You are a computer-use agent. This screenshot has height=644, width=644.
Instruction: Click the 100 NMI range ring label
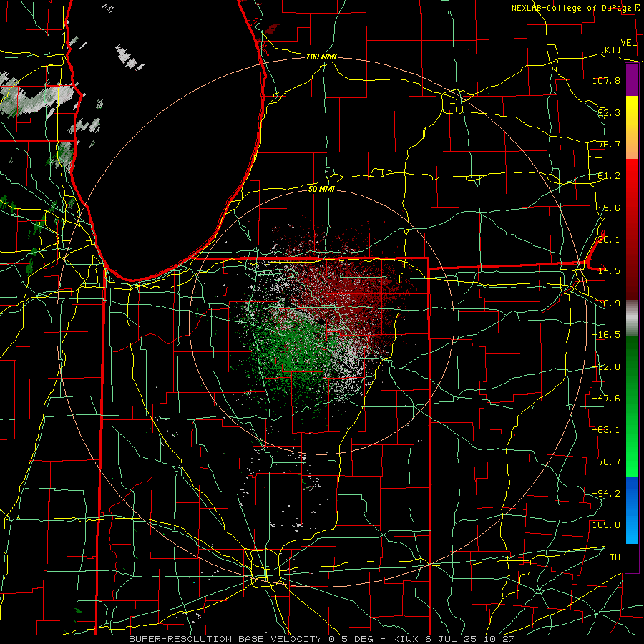pos(321,57)
